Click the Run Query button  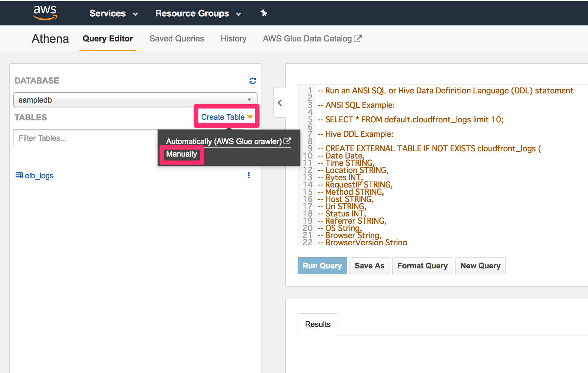(322, 265)
